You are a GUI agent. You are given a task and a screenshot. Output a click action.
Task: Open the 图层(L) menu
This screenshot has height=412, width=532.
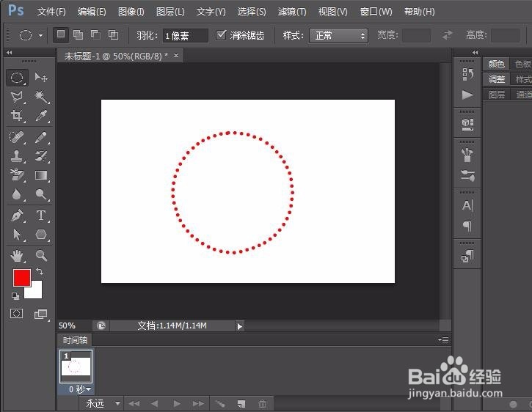pos(170,12)
